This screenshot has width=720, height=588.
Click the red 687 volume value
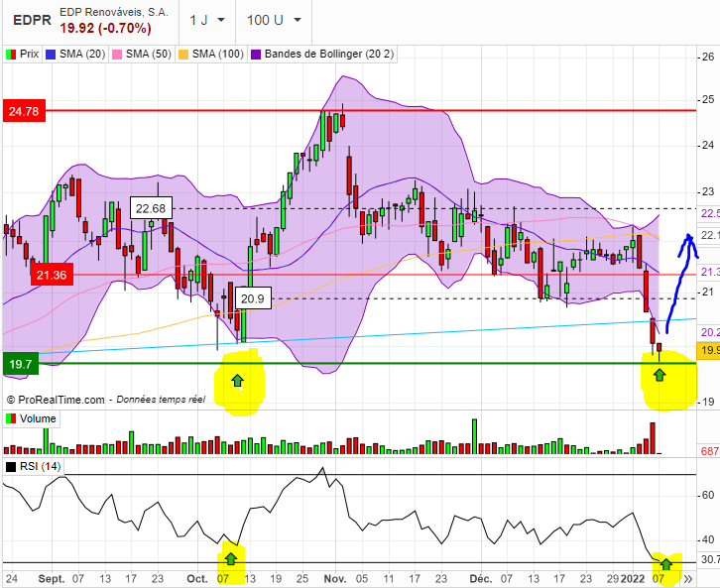pos(710,451)
